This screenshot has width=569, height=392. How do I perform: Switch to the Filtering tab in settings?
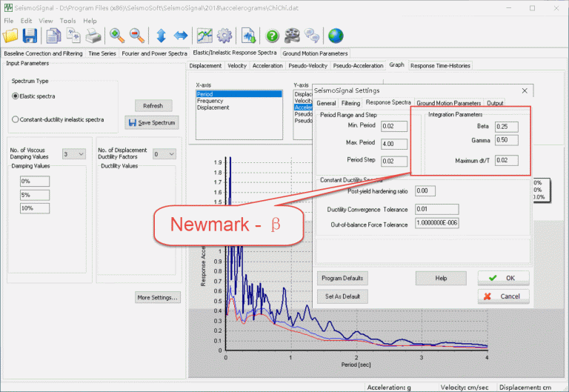351,103
